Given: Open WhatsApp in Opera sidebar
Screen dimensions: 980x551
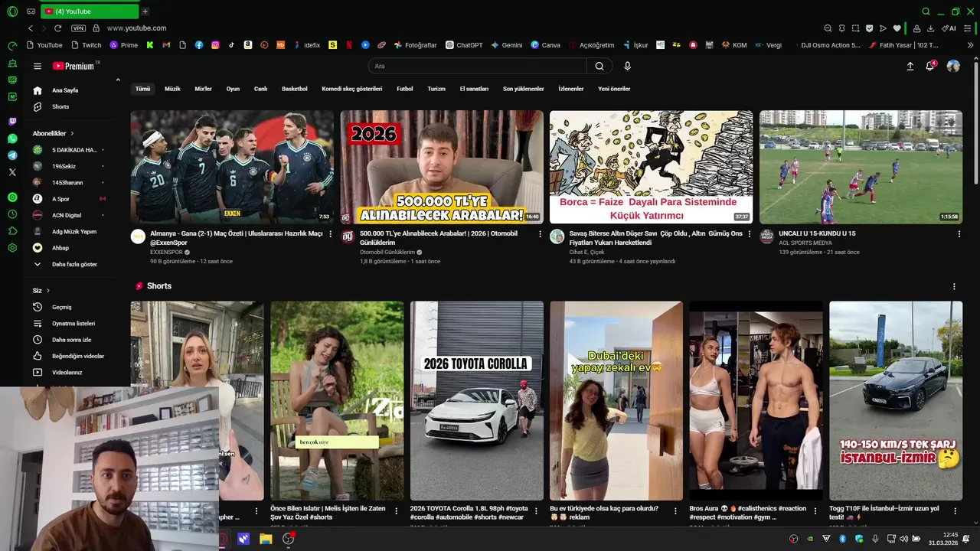Looking at the screenshot, I should coord(12,139).
